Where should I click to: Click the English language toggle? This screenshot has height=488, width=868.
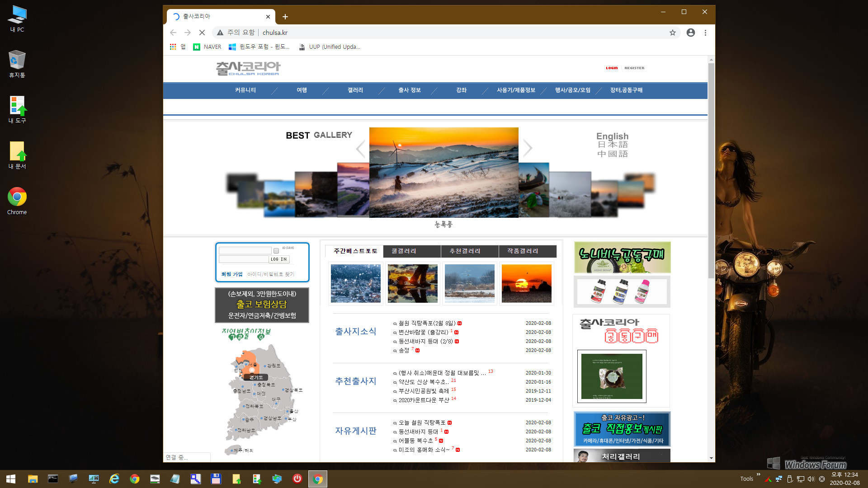[612, 136]
